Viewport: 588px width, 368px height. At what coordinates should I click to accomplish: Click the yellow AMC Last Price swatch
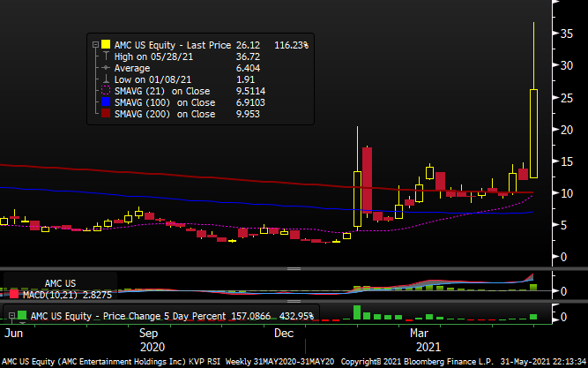[106, 45]
